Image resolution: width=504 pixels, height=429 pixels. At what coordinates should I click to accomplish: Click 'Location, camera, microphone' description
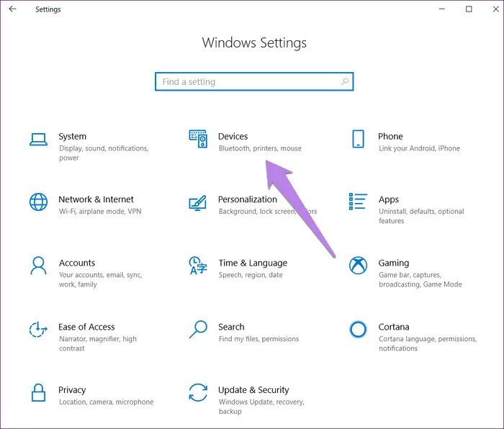[x=106, y=402]
